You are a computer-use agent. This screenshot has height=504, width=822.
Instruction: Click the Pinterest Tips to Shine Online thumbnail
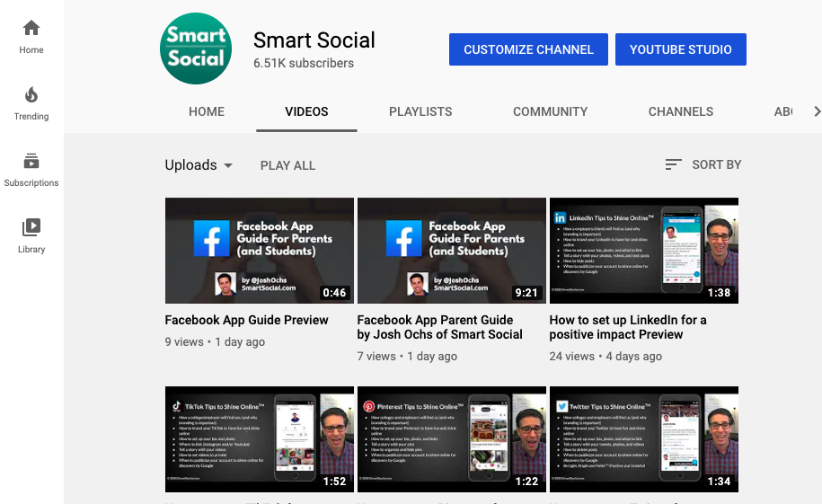coord(451,439)
